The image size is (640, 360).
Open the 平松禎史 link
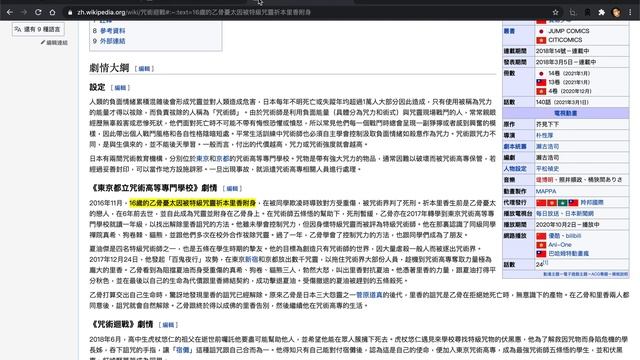[547, 169]
